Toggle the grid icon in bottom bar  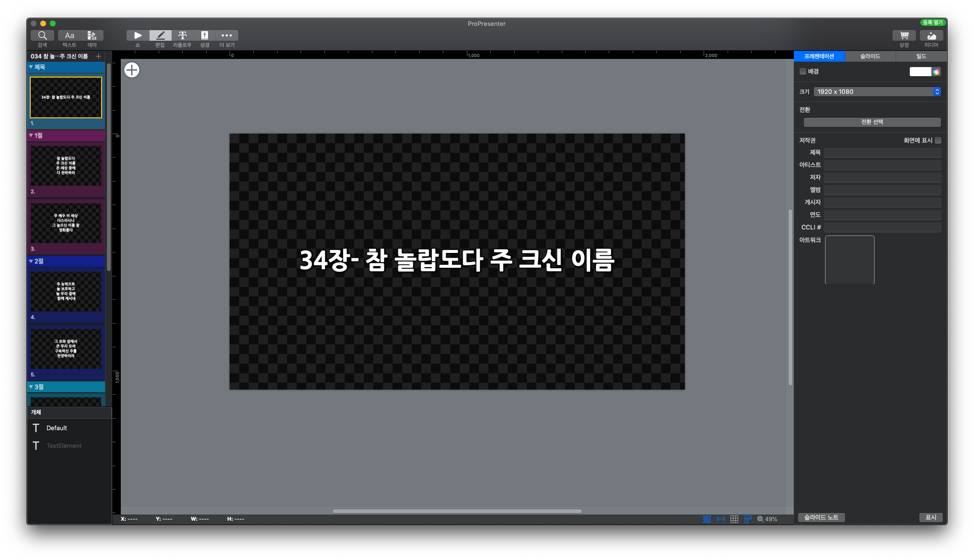tap(734, 519)
